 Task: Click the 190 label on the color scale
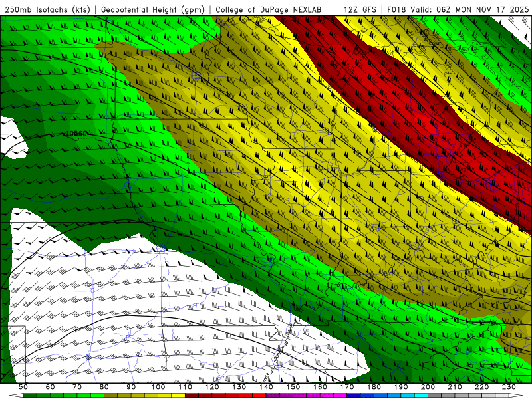401,387
